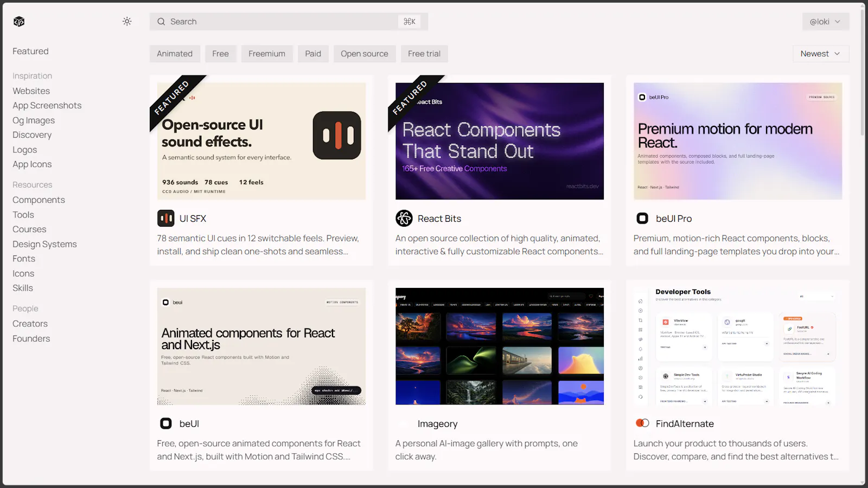Toggle the Paid filter chip
This screenshot has width=868, height=488.
[313, 54]
